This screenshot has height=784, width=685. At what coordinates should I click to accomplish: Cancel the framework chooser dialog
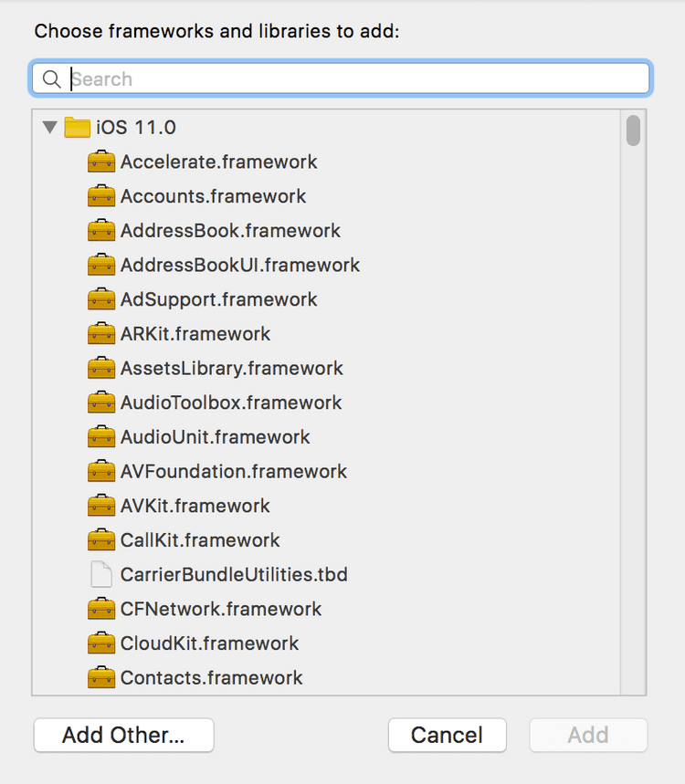(x=447, y=735)
